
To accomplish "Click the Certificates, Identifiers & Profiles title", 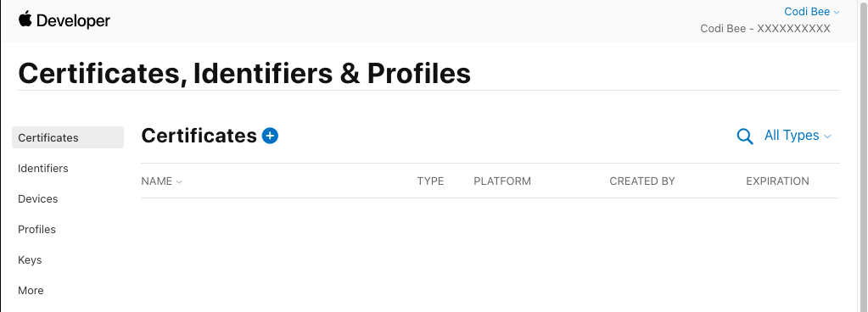I will click(x=244, y=74).
